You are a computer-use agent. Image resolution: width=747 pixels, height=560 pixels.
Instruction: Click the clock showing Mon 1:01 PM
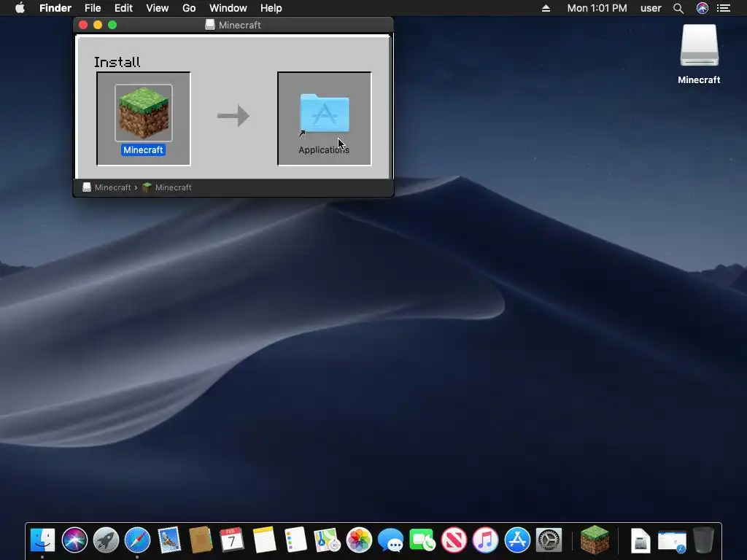pyautogui.click(x=597, y=8)
